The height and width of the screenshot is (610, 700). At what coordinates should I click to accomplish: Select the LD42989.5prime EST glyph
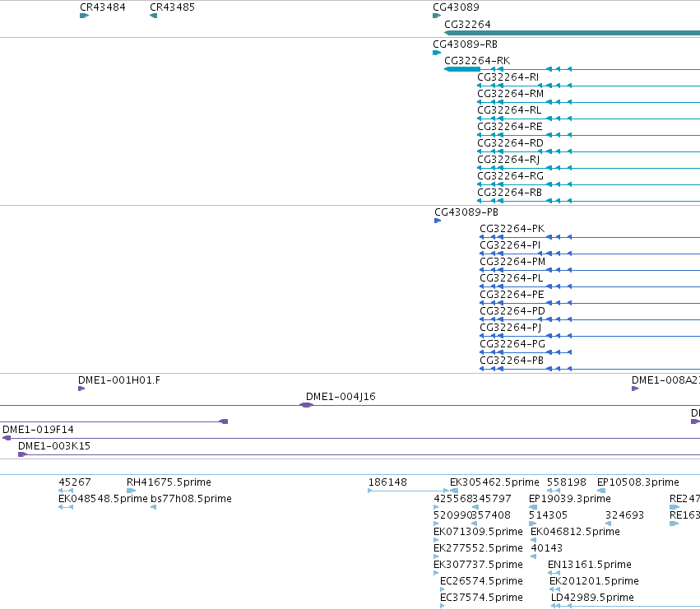coord(625,607)
